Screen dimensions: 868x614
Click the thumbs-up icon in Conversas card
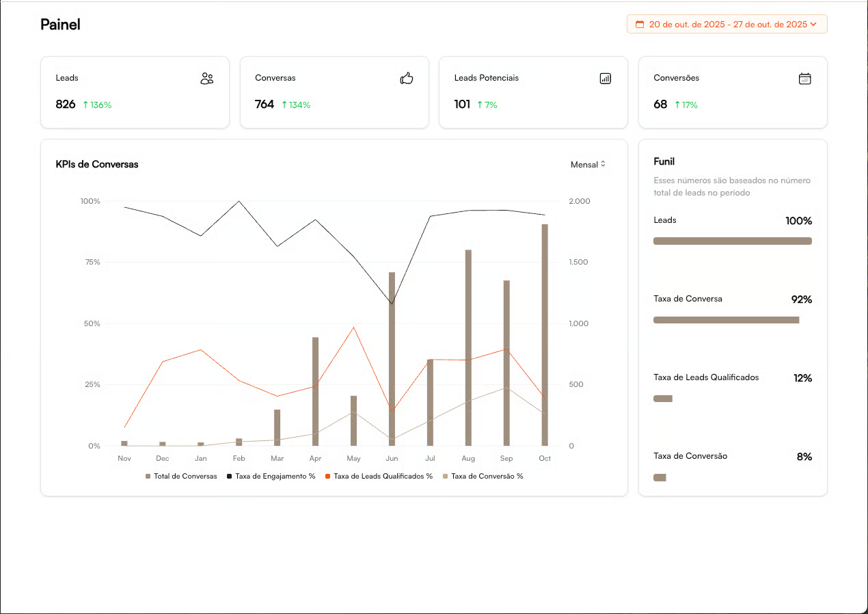coord(407,79)
